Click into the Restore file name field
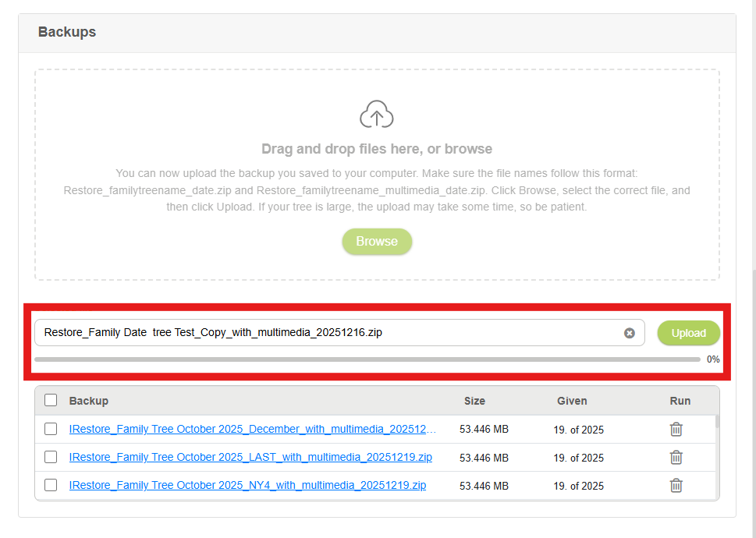 click(328, 333)
